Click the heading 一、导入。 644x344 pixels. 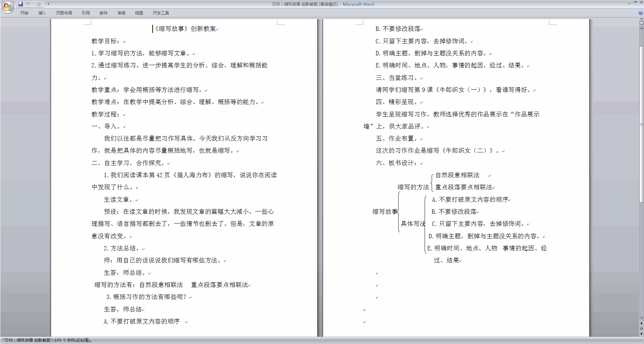click(x=106, y=127)
